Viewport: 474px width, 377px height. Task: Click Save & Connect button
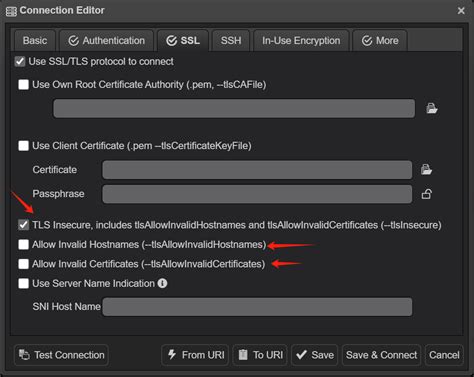(381, 355)
